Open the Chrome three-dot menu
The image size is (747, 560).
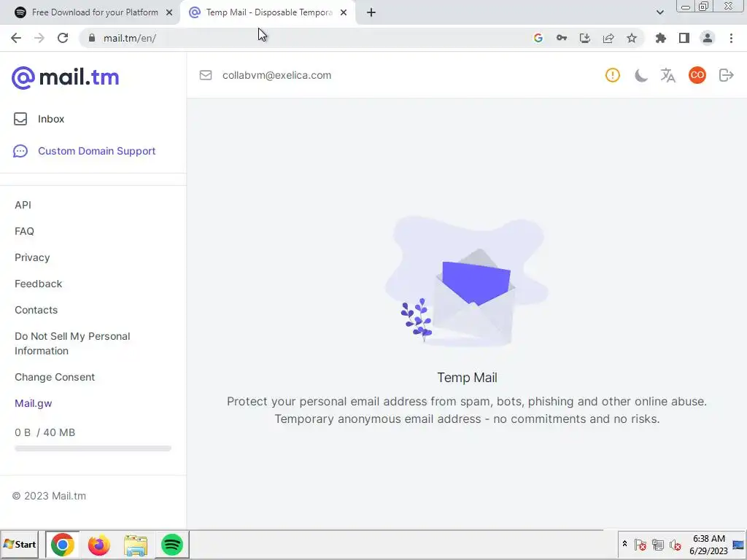tap(731, 38)
